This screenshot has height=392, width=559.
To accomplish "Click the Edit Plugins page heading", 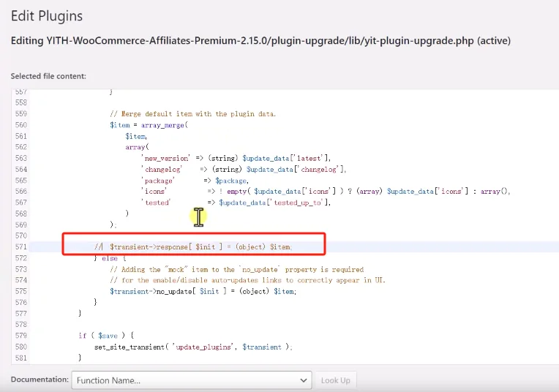I will click(x=47, y=16).
